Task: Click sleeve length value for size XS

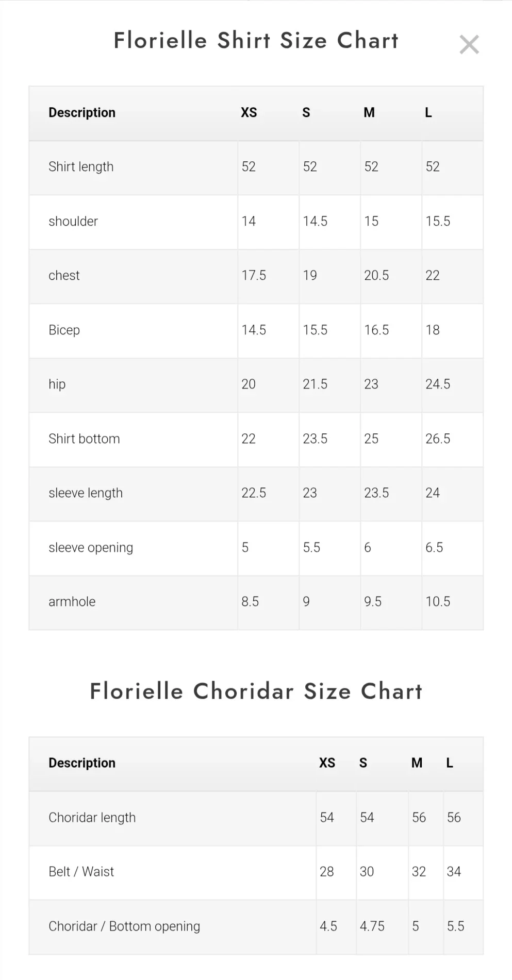Action: (x=254, y=493)
